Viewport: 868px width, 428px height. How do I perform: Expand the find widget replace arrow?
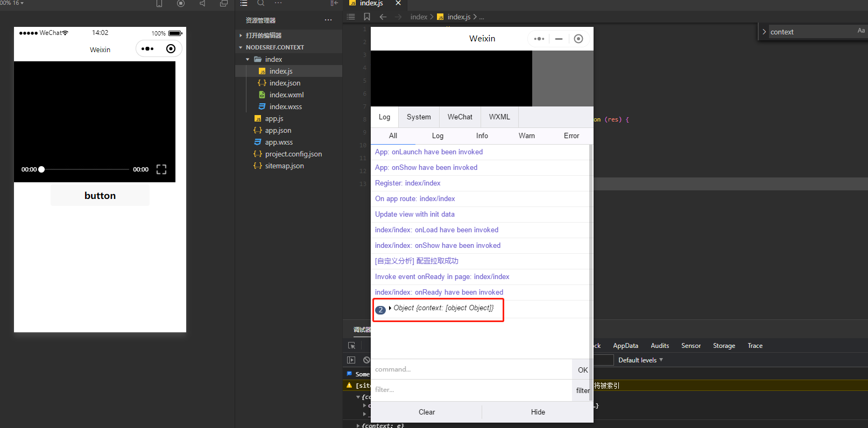[x=764, y=32]
